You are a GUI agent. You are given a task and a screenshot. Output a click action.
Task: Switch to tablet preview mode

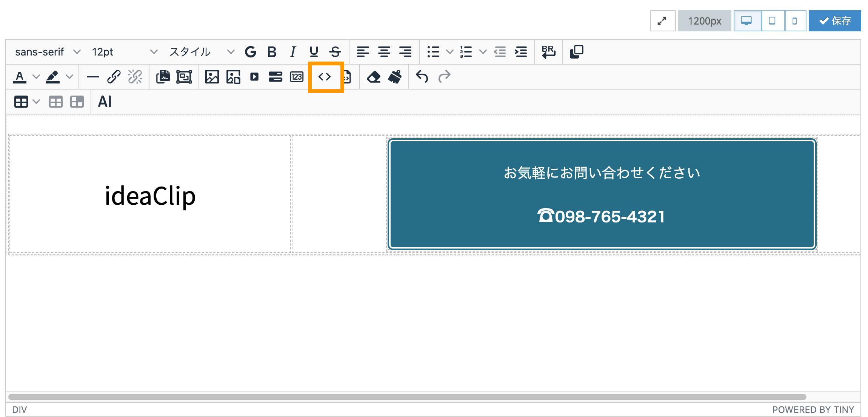click(772, 21)
